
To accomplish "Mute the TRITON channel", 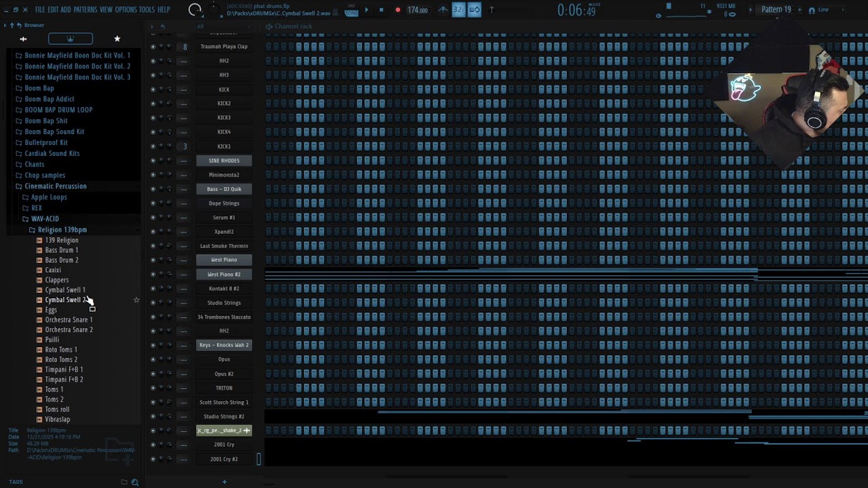I will pos(153,388).
